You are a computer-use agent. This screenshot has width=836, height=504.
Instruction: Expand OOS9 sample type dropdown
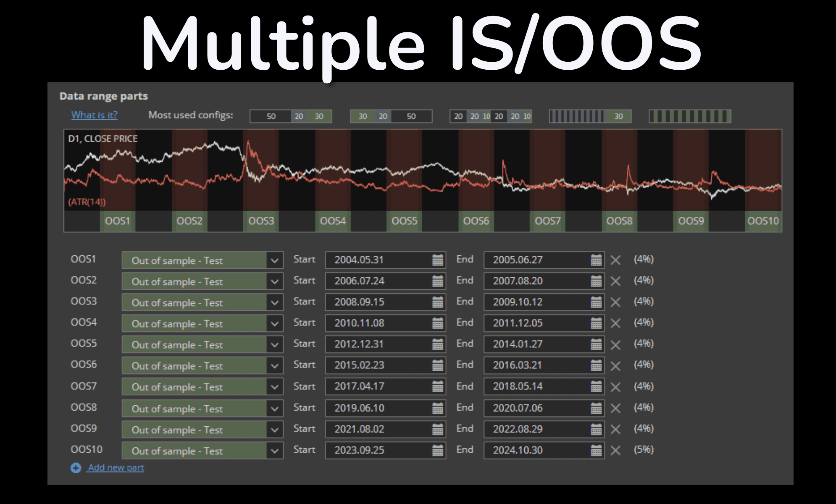click(x=274, y=429)
